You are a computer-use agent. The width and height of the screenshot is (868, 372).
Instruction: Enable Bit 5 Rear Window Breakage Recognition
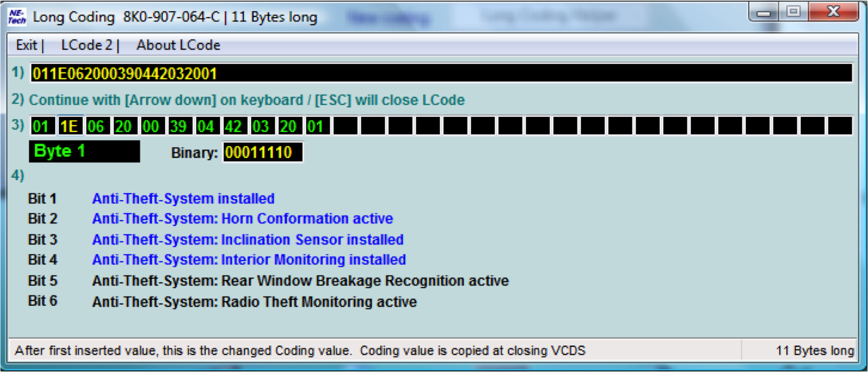click(300, 281)
